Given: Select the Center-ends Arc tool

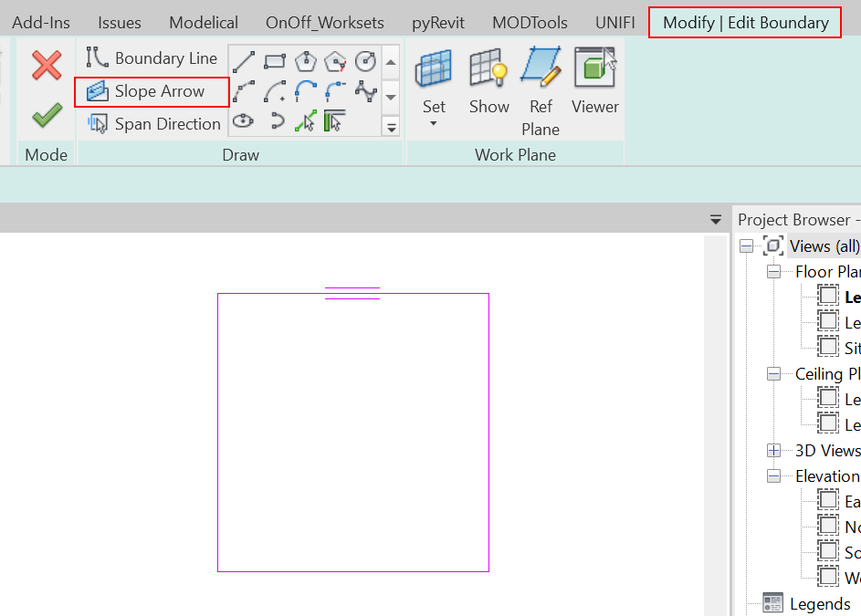Looking at the screenshot, I should pyautogui.click(x=275, y=91).
